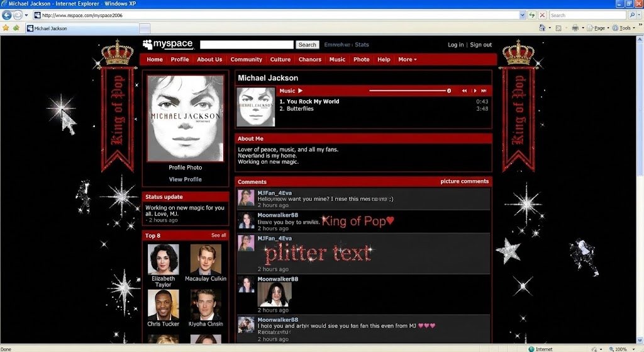Click the IE Home toolbar icon
Screen dimensions: 644x352
(542, 28)
